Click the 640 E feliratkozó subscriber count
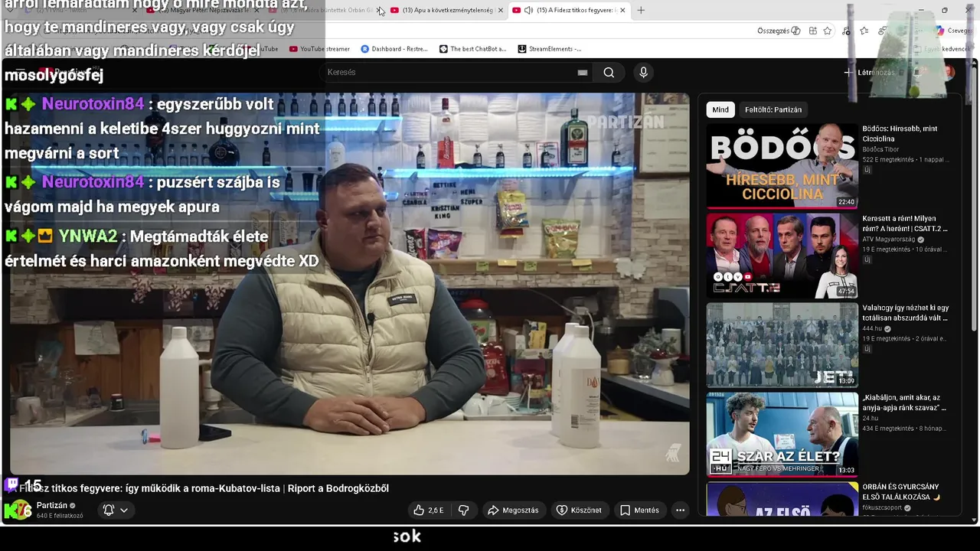Screen dimensions: 980x551 coord(60,516)
